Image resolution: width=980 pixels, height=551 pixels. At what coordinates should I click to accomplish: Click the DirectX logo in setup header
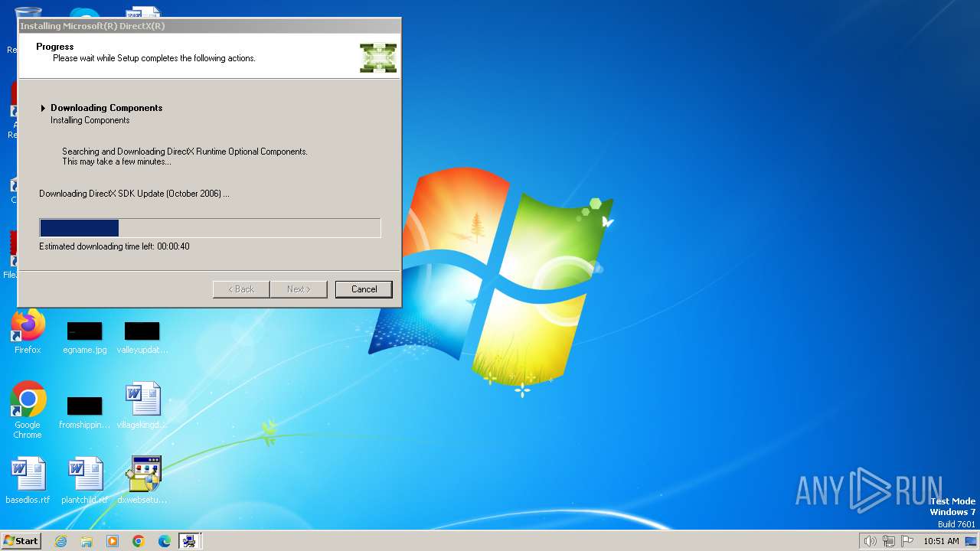pyautogui.click(x=378, y=58)
